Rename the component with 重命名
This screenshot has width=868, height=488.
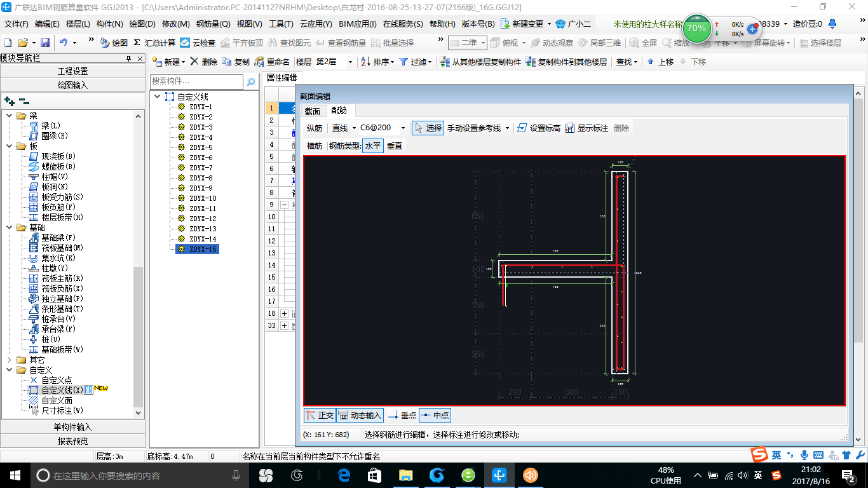tap(272, 62)
